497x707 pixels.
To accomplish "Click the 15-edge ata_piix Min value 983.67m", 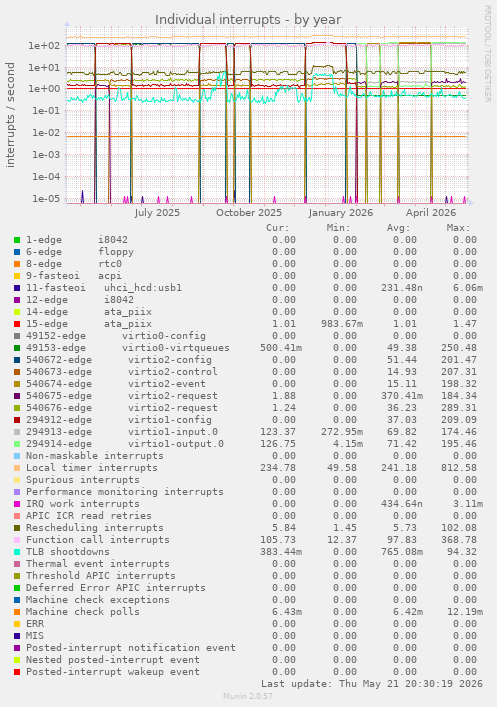I will coord(342,324).
